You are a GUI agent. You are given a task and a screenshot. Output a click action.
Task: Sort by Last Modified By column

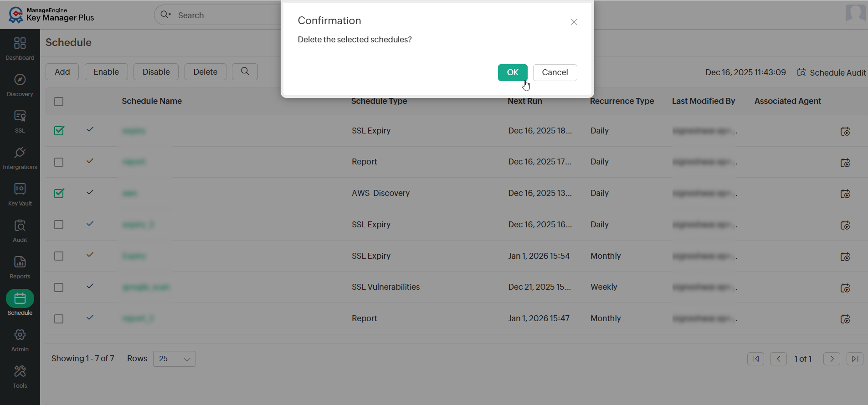point(704,101)
